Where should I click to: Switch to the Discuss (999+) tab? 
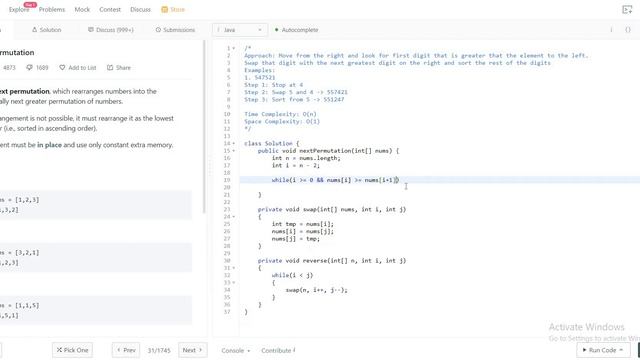point(111,30)
